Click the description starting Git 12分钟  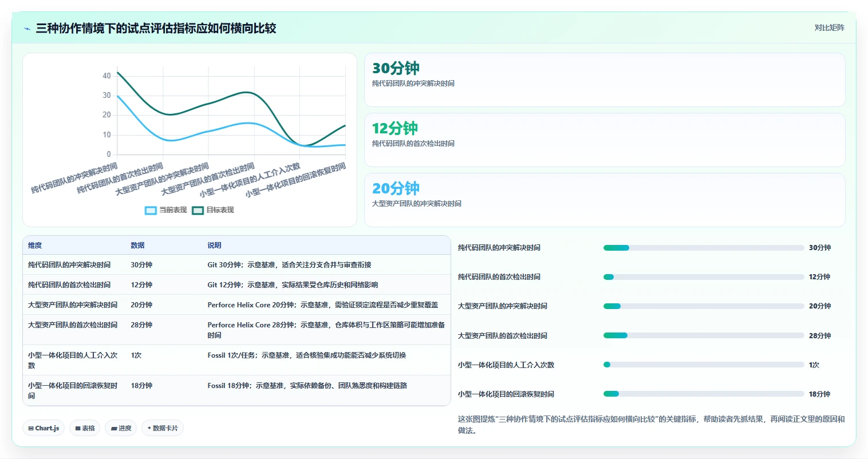[x=293, y=285]
